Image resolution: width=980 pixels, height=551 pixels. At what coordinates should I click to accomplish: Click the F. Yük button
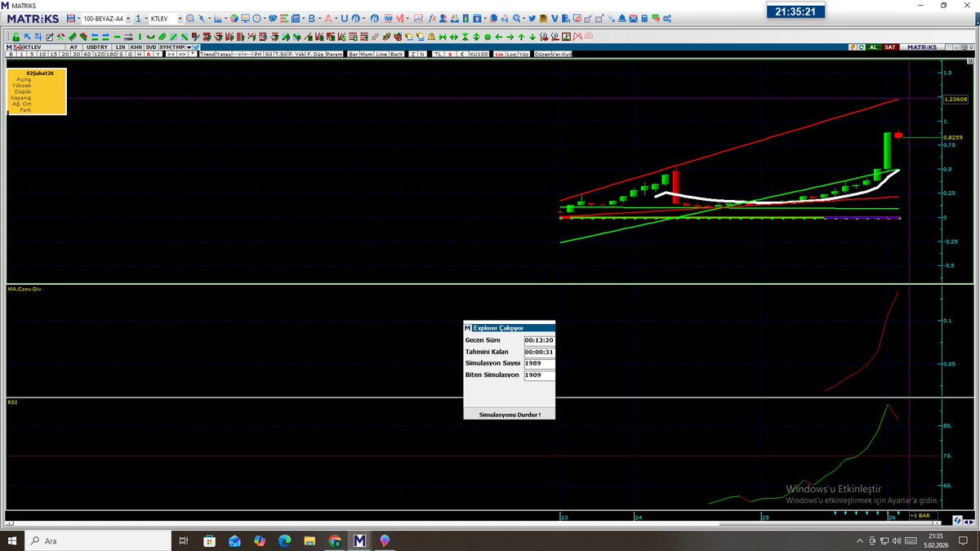[x=297, y=54]
